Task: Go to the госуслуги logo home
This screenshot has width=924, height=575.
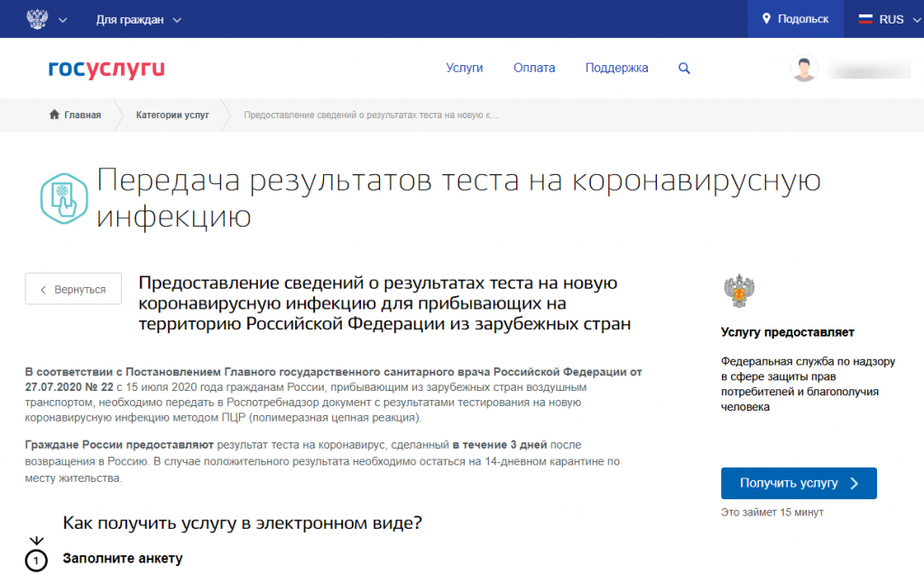Action: (106, 69)
